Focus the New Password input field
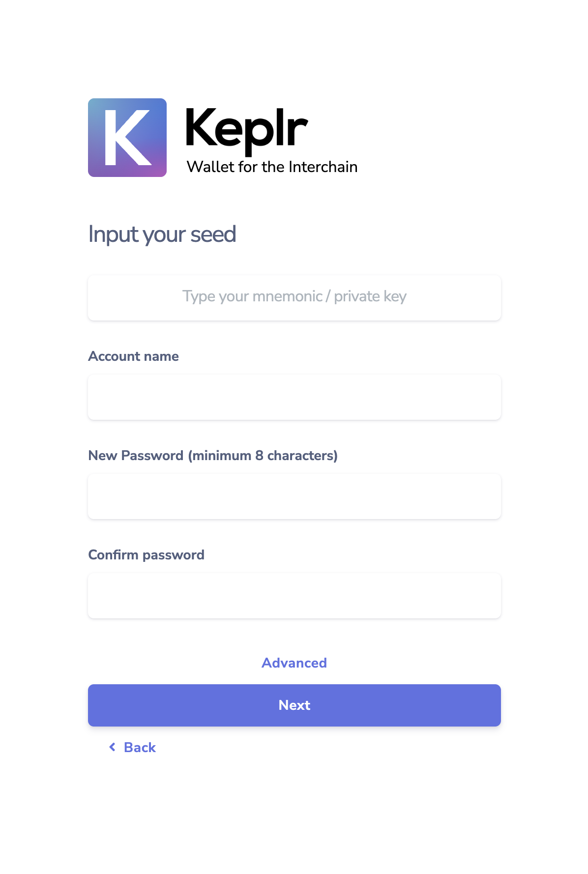Screen dimensions: 588x874 (x=294, y=496)
